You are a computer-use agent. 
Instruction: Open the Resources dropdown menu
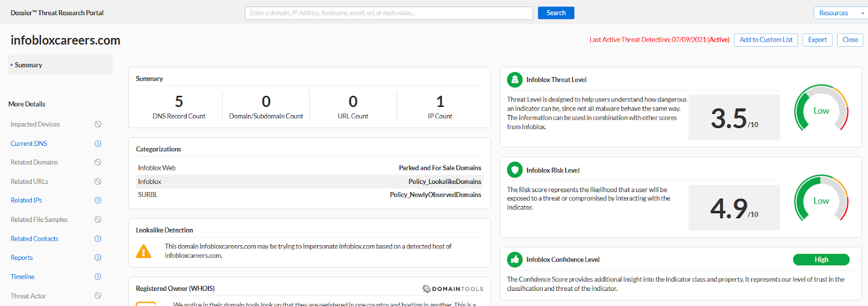pyautogui.click(x=839, y=13)
